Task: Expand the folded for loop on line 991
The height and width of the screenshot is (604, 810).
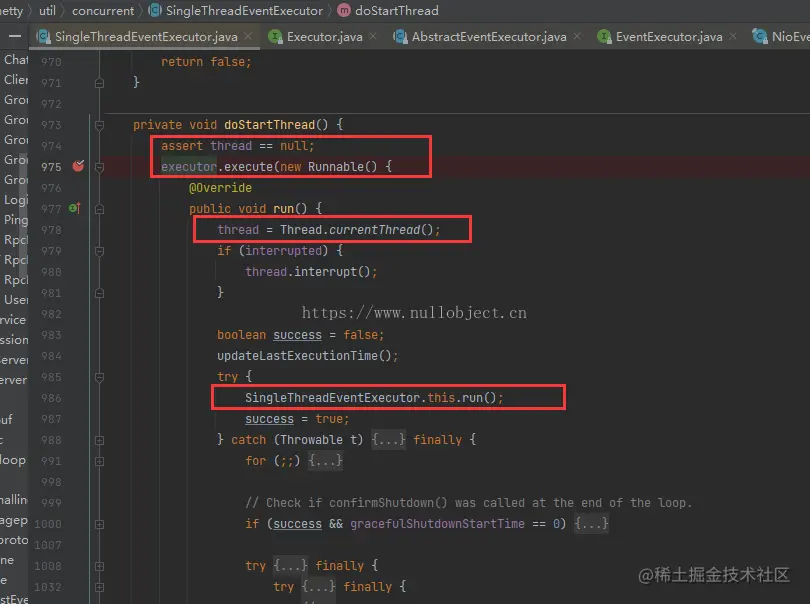Action: (100, 461)
